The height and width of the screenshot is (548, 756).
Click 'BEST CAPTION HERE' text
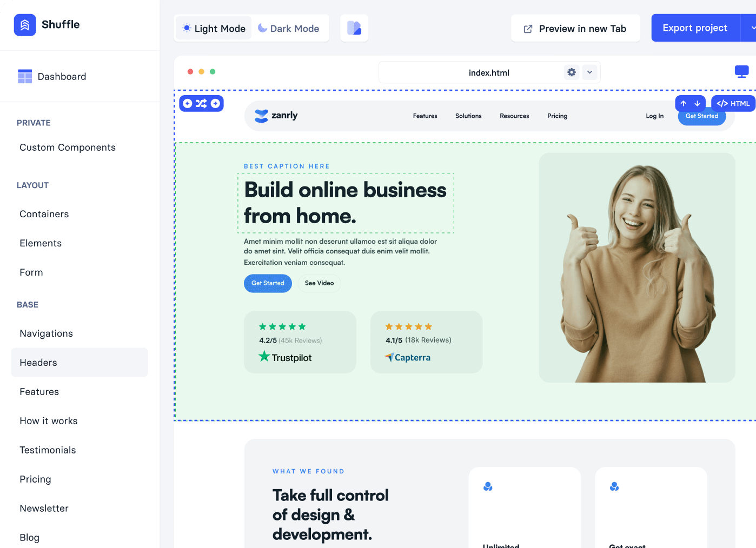pos(287,166)
